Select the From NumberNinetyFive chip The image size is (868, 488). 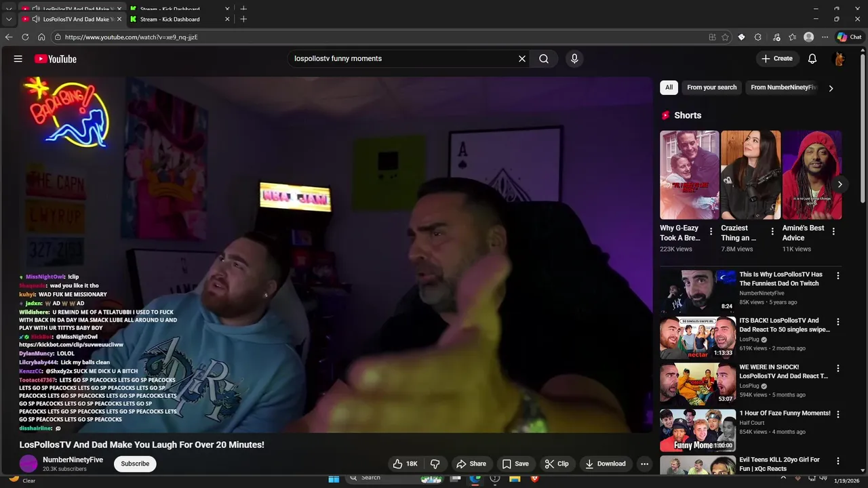[783, 87]
